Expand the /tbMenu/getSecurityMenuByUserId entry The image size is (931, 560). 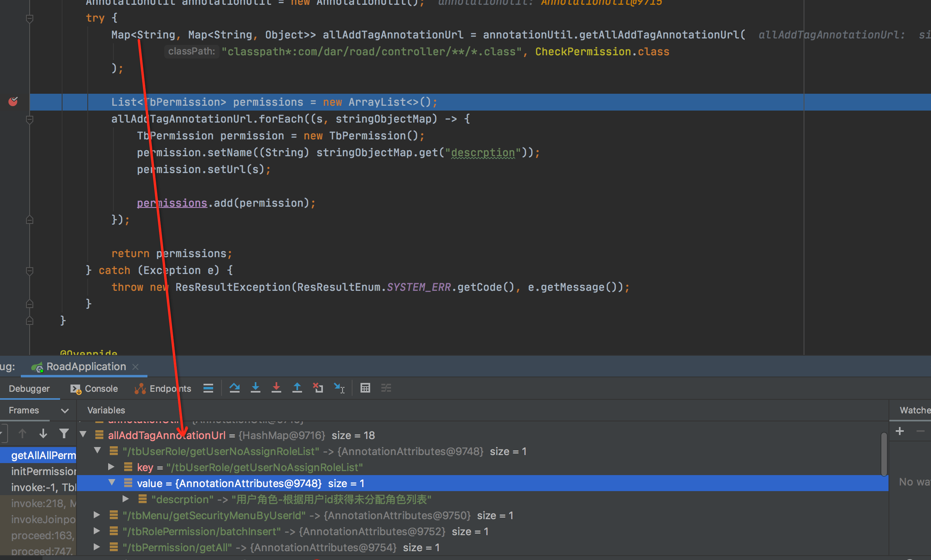[x=97, y=515]
